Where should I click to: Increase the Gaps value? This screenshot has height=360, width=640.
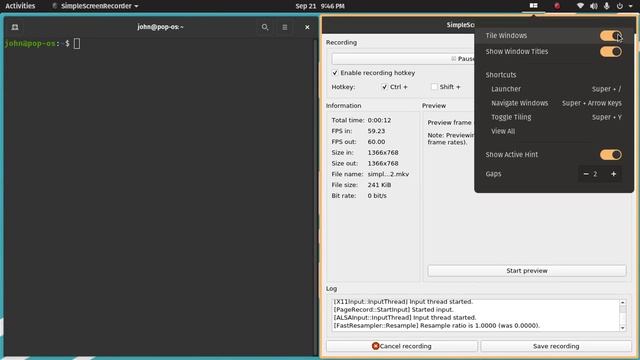613,174
